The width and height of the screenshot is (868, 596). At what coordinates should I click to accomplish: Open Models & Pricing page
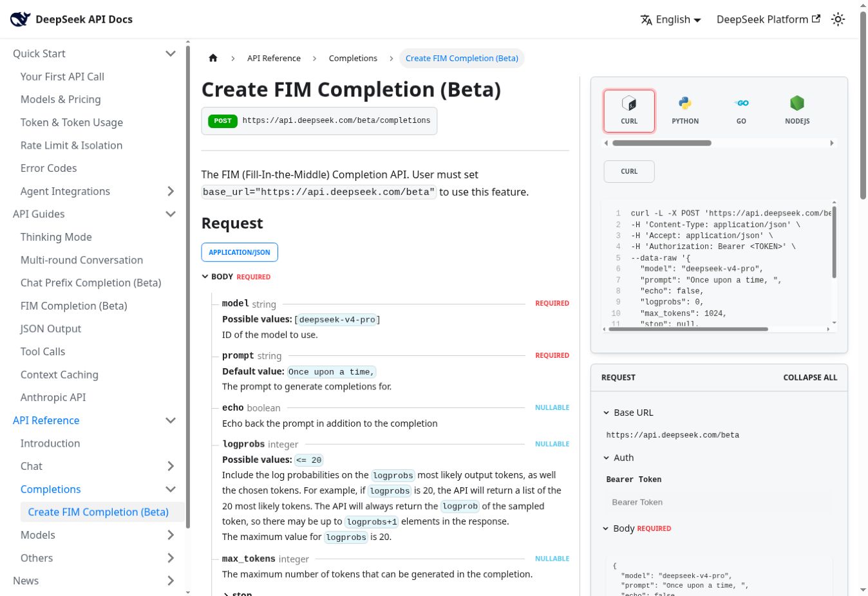coord(61,99)
